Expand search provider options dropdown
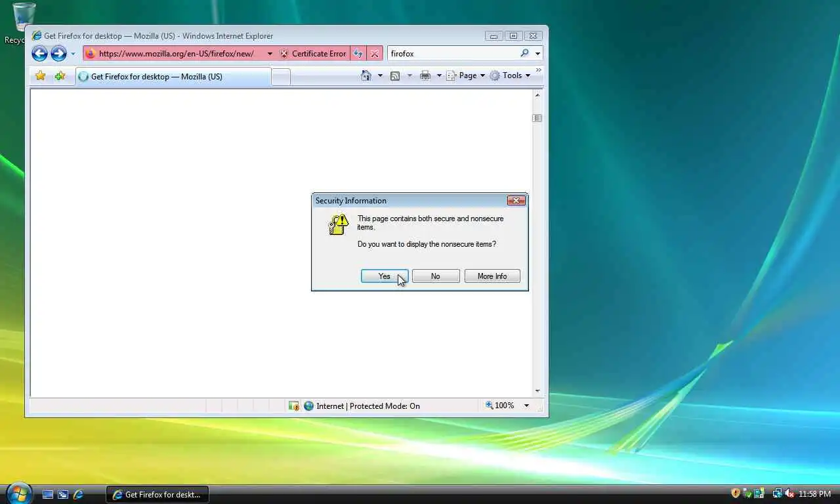840x504 pixels. (537, 54)
